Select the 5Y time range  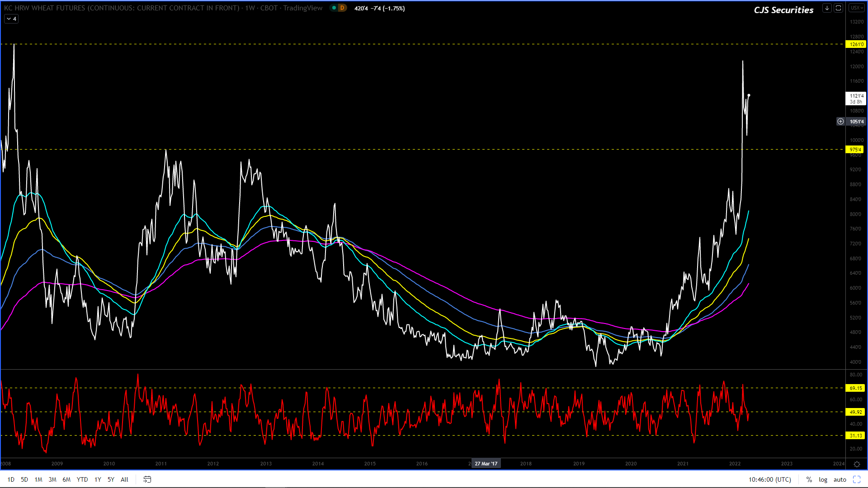coord(111,479)
